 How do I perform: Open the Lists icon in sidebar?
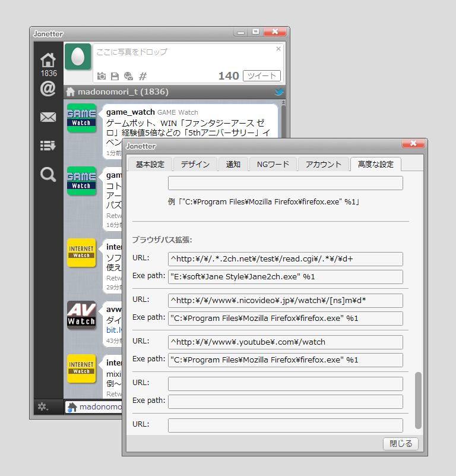coord(48,146)
